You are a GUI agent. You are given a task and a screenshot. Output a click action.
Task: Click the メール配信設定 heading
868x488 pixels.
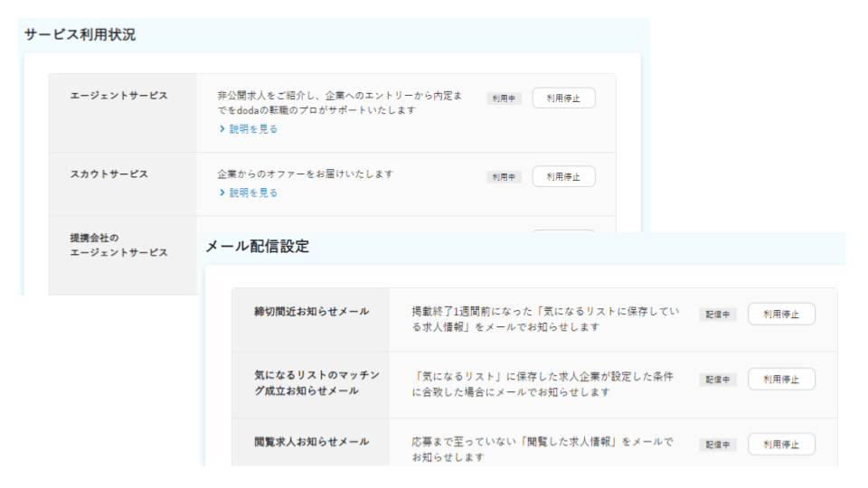pos(258,246)
